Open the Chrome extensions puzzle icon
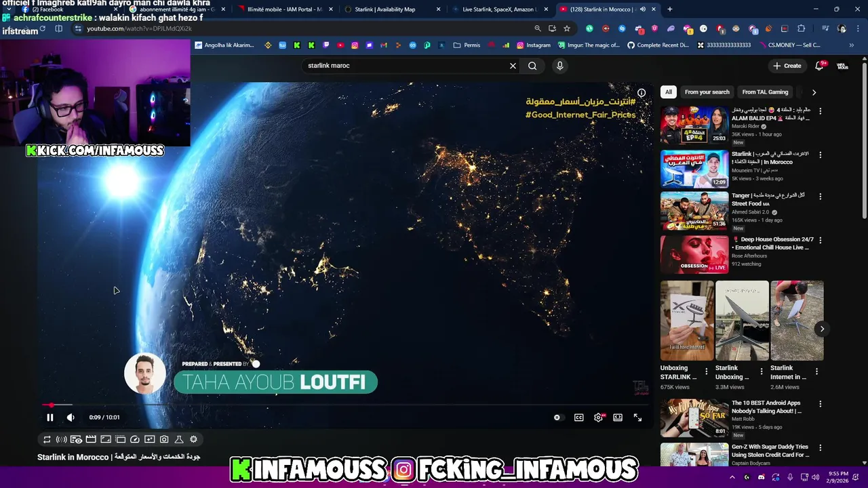Viewport: 868px width, 488px height. click(x=802, y=28)
